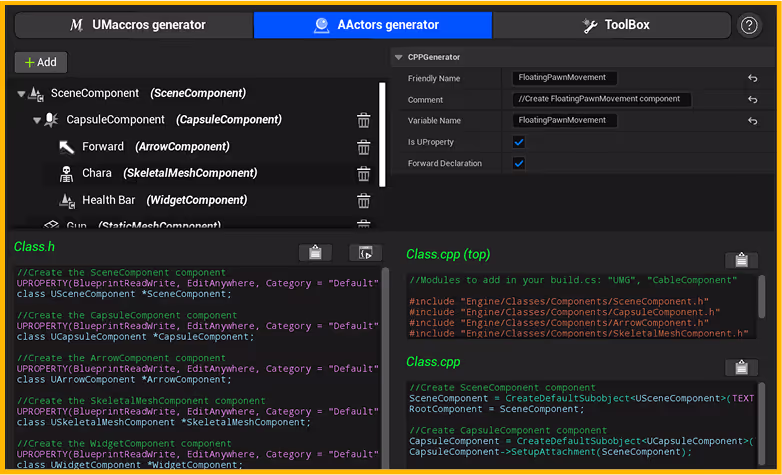Toggle the Is UProperty checkbox

[x=519, y=142]
